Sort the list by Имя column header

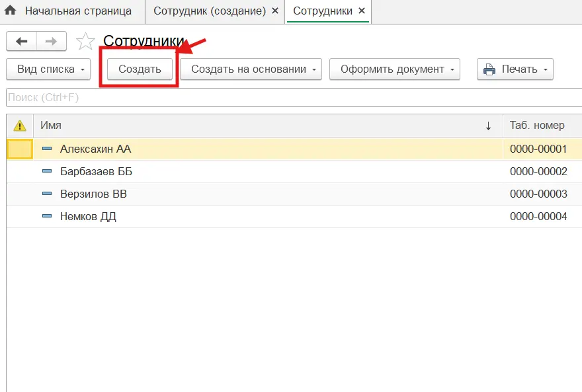point(265,126)
